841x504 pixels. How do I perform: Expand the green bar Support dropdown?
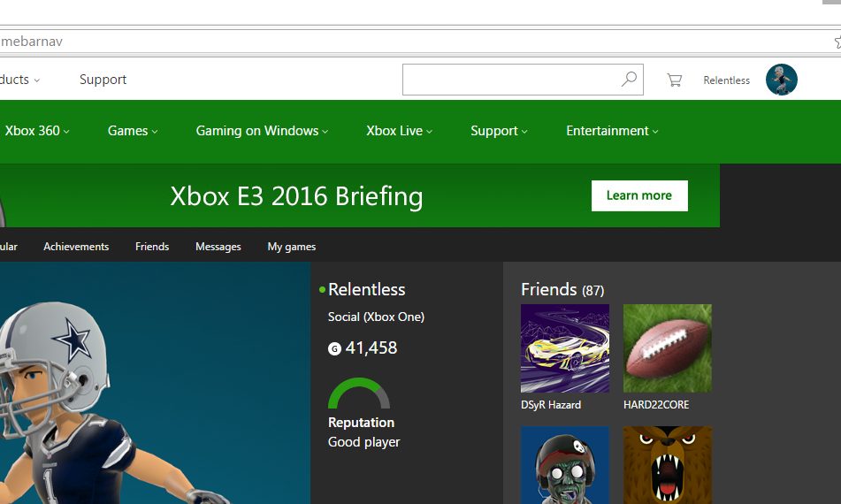[x=499, y=131]
